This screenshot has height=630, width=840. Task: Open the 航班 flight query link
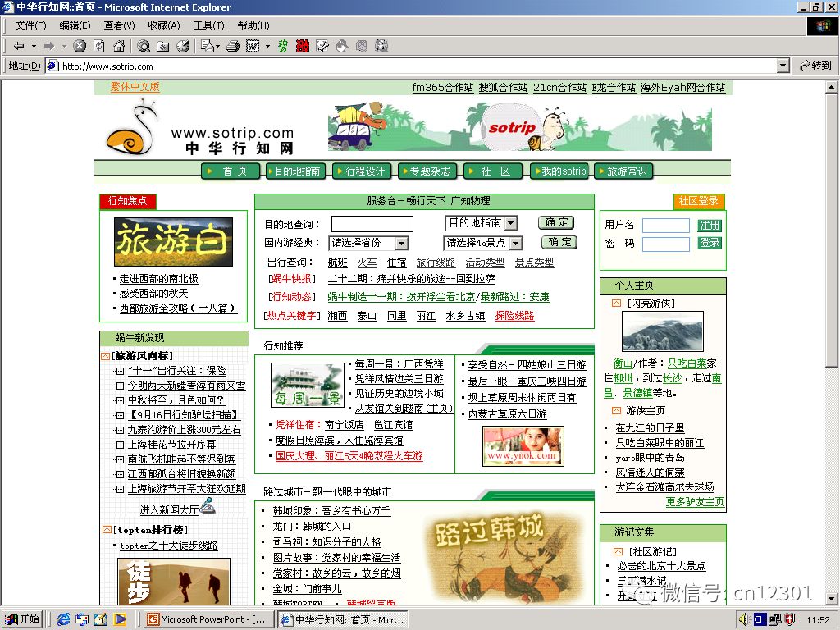[337, 262]
